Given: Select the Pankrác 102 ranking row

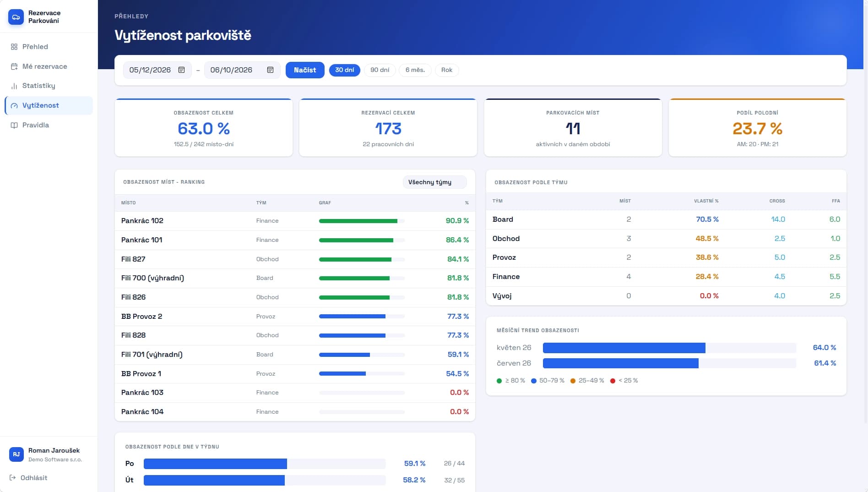Looking at the screenshot, I should point(295,221).
